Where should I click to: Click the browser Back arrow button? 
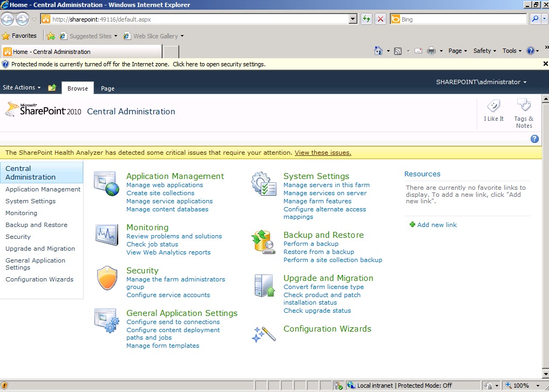point(8,19)
